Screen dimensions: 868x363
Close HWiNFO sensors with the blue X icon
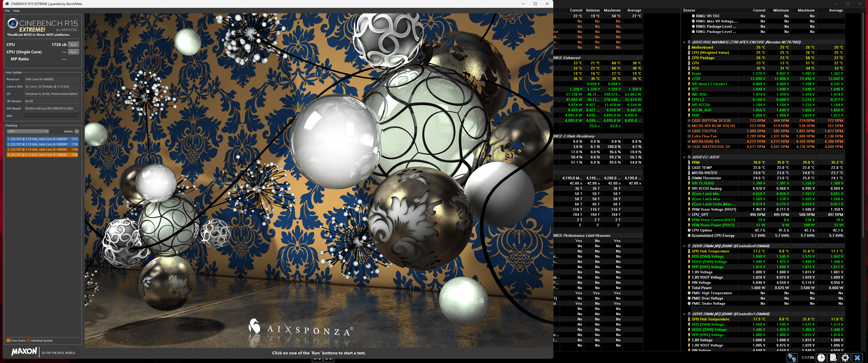857,357
